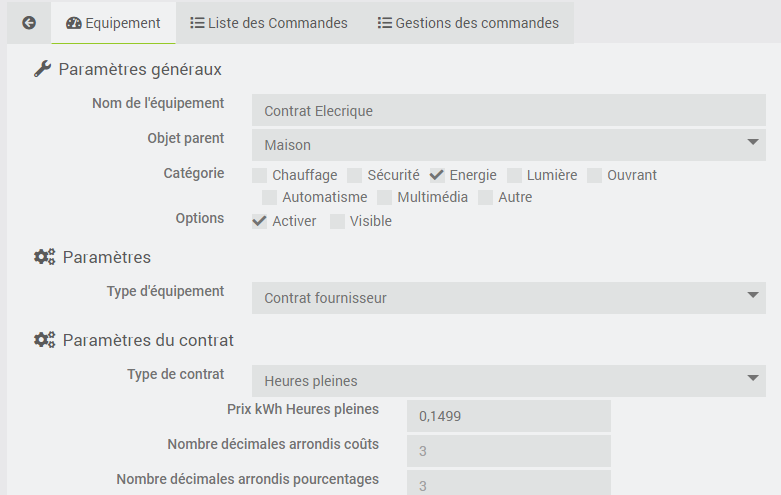Click the wrench icon beside Paramètres généraux
Screen dimensions: 781x495
[x=42, y=69]
